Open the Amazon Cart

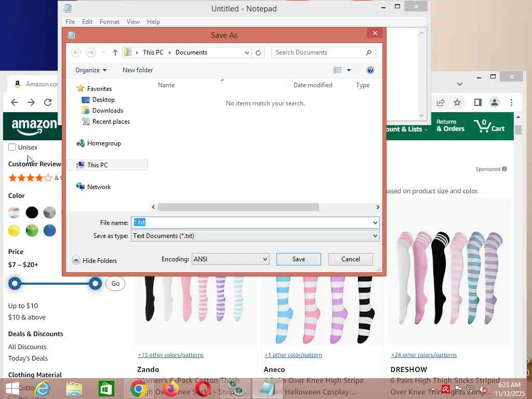(x=489, y=126)
